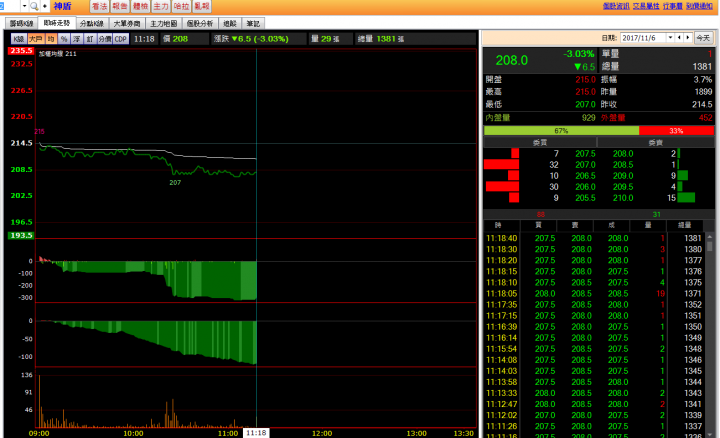Viewport: 720px width, 438px height.
Task: Click the 內盤量 label
Action: tap(498, 118)
